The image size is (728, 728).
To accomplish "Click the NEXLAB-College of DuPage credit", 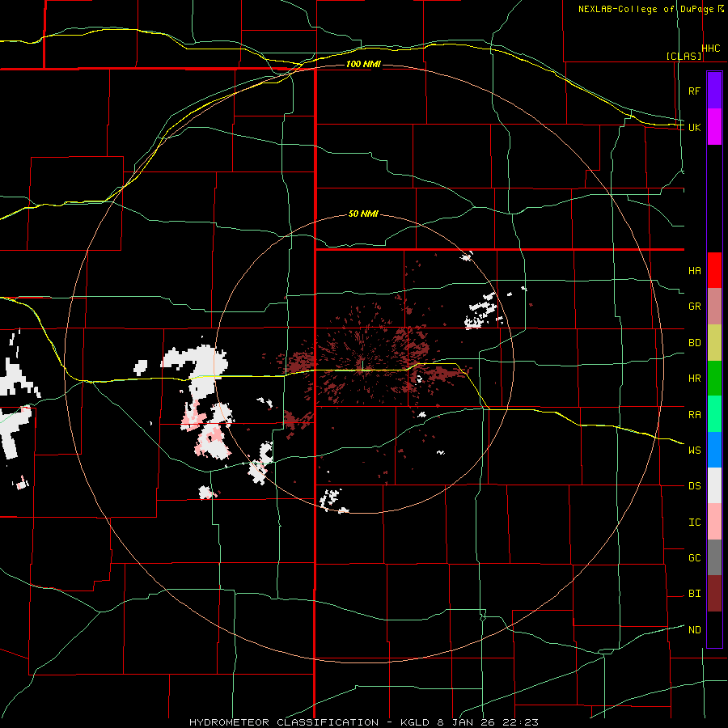I will point(645,9).
